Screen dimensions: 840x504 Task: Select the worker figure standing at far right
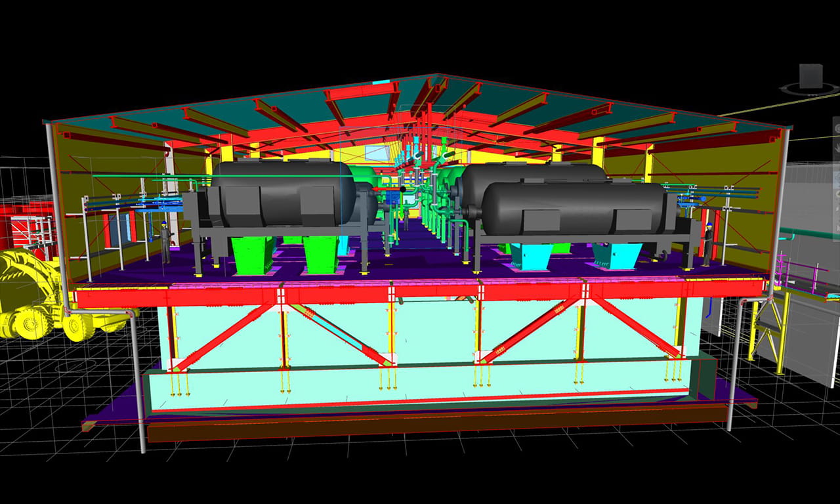(x=707, y=243)
